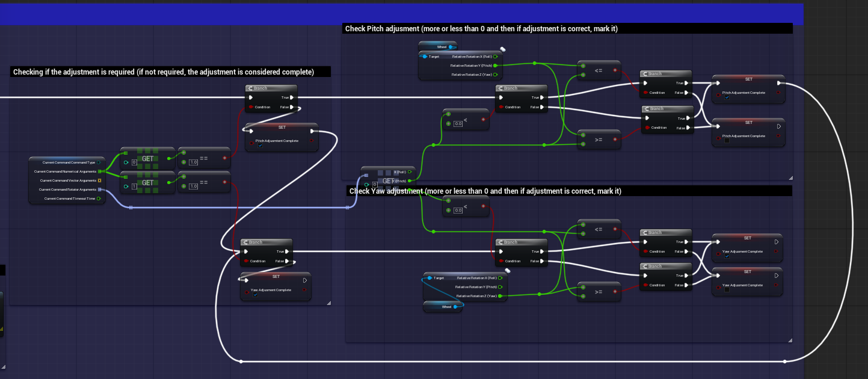868x379 pixels.
Task: Tick the unchecked Yaw Adjustment Complete checkbox
Action: [x=727, y=290]
